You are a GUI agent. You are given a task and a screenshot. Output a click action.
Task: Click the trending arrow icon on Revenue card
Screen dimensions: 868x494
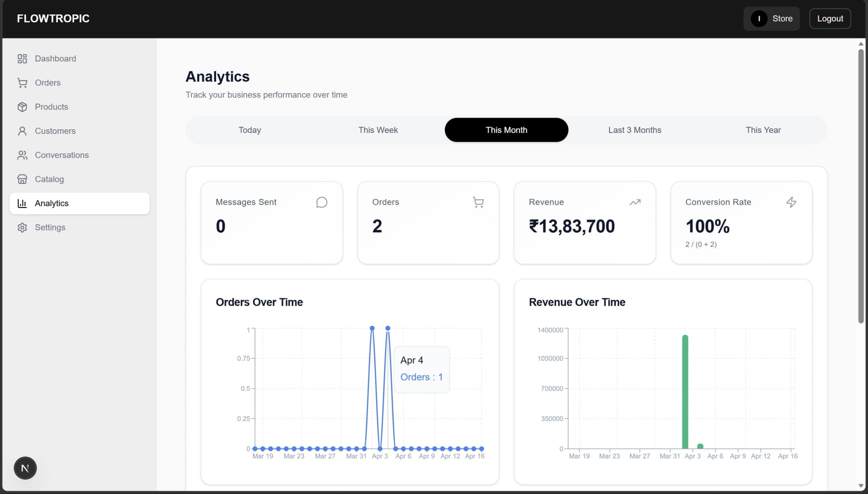tap(635, 202)
